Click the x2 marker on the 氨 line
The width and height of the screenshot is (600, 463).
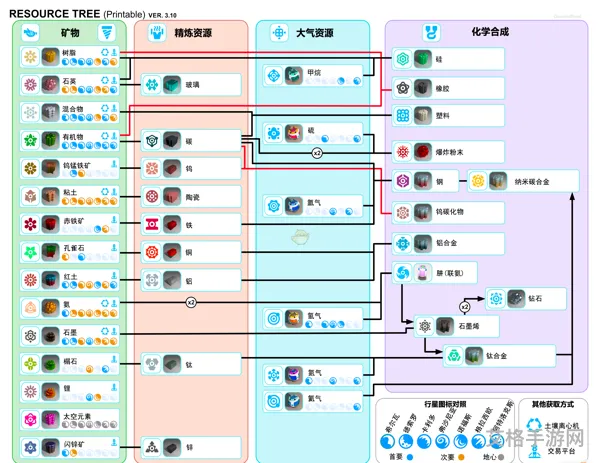(x=191, y=303)
